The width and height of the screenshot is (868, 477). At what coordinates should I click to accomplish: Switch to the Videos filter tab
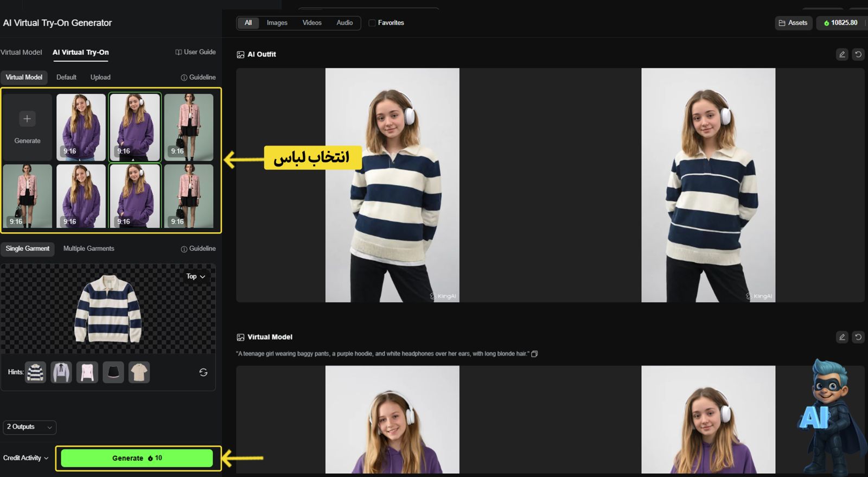point(312,23)
